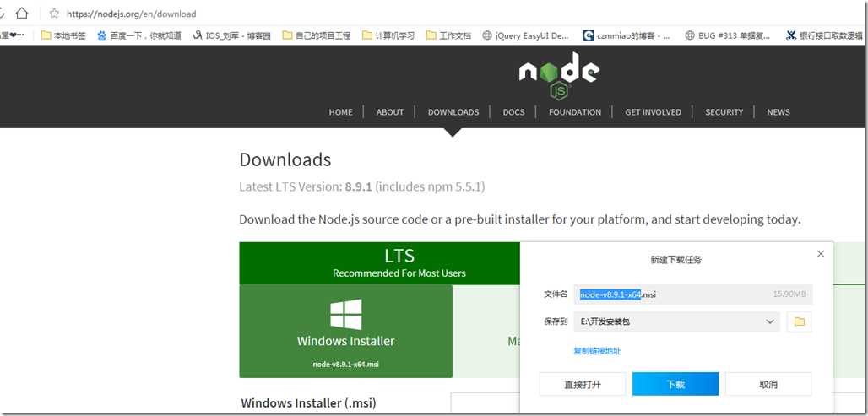Screen dimensions: 868x416
Task: Click the 直接打开 button
Action: (x=583, y=384)
